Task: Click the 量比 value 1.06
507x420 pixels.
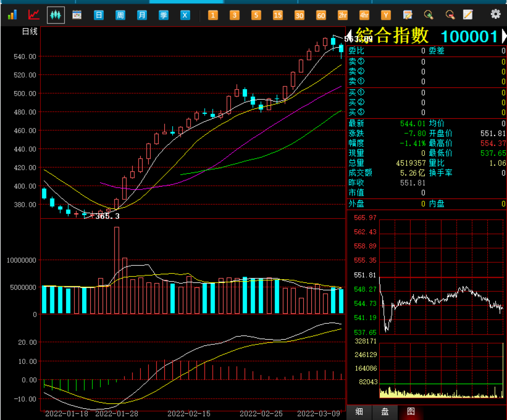Action: (x=497, y=163)
